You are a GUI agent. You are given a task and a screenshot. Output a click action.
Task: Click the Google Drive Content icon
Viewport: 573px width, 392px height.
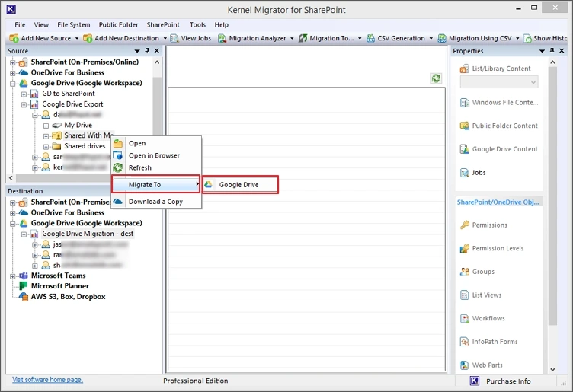[x=464, y=149]
